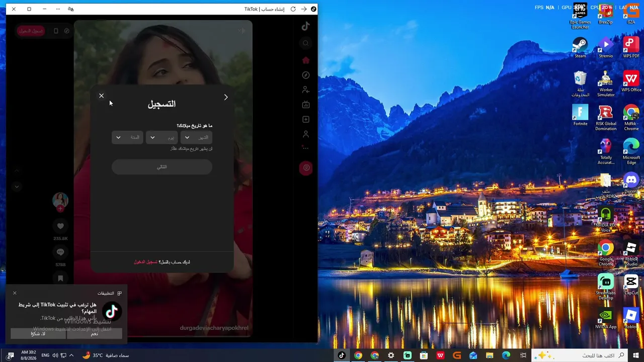Image resolution: width=644 pixels, height=362 pixels.
Task: Open the LIVE icon in the sidebar
Action: tap(305, 105)
